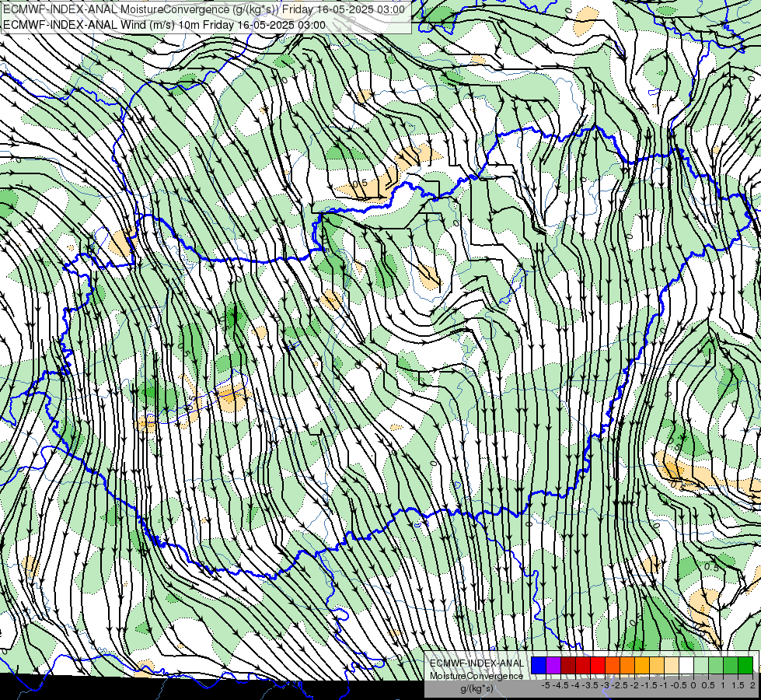This screenshot has height=700, width=761.
Task: Pick the darkest green swatch ending at 2
Action: [x=745, y=666]
